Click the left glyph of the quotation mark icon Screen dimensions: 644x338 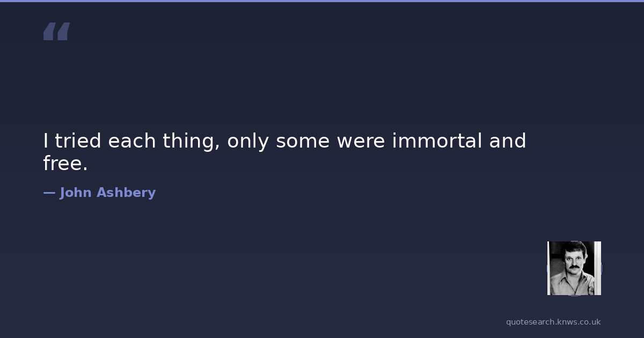point(50,32)
